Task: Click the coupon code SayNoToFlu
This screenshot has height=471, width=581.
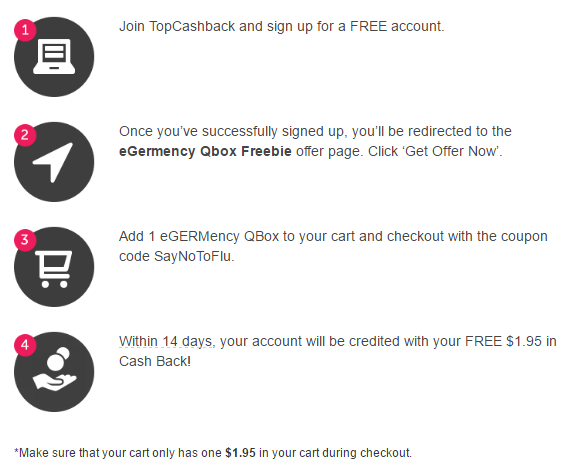Action: tap(193, 256)
